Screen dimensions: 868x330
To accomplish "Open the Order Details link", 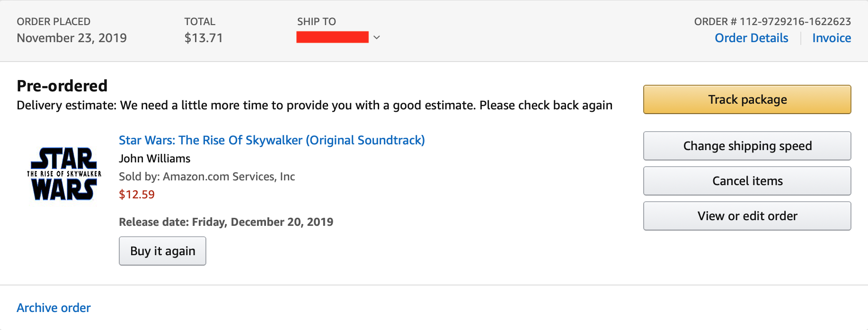I will [751, 38].
